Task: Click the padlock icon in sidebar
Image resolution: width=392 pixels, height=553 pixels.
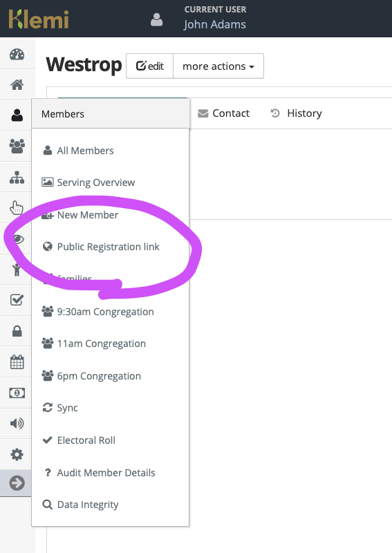Action: 17,331
